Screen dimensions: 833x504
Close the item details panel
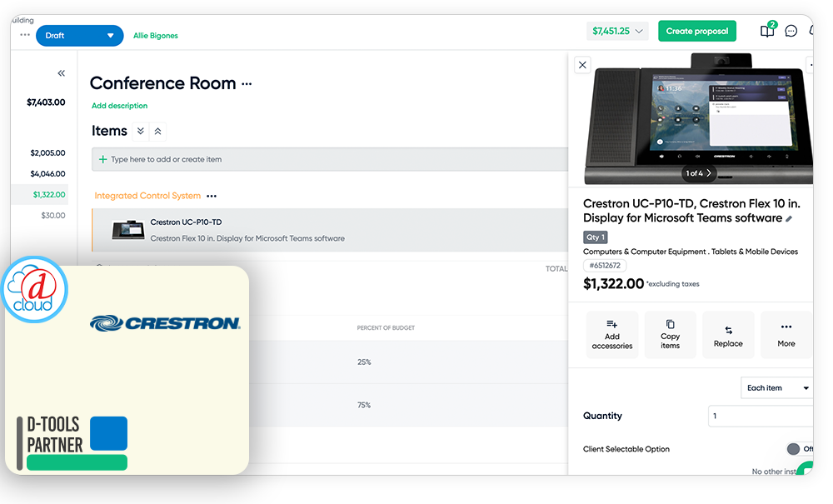(582, 65)
